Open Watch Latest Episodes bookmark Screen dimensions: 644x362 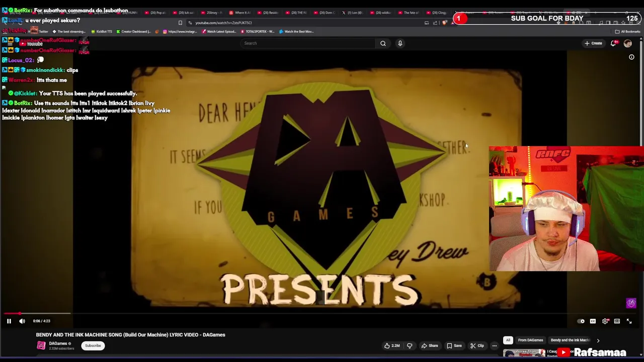click(219, 32)
